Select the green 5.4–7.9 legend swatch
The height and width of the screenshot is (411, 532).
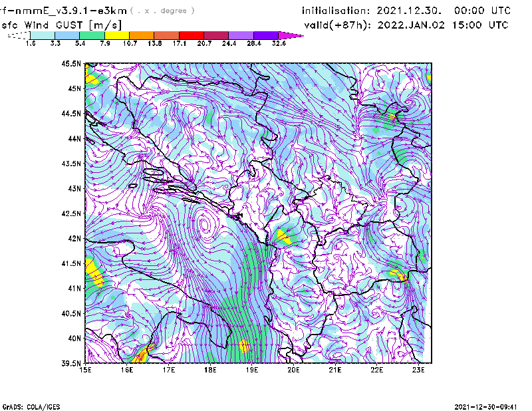click(x=92, y=35)
